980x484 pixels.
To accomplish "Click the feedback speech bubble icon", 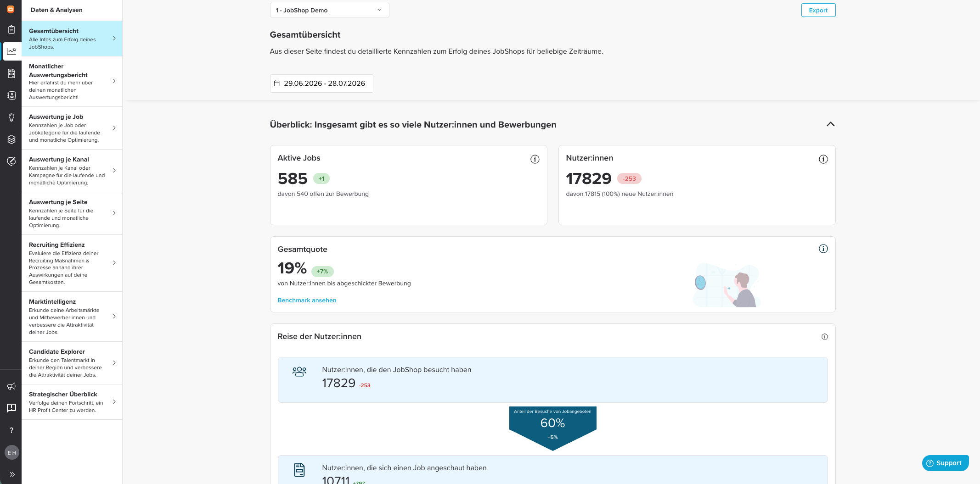I will point(11,408).
